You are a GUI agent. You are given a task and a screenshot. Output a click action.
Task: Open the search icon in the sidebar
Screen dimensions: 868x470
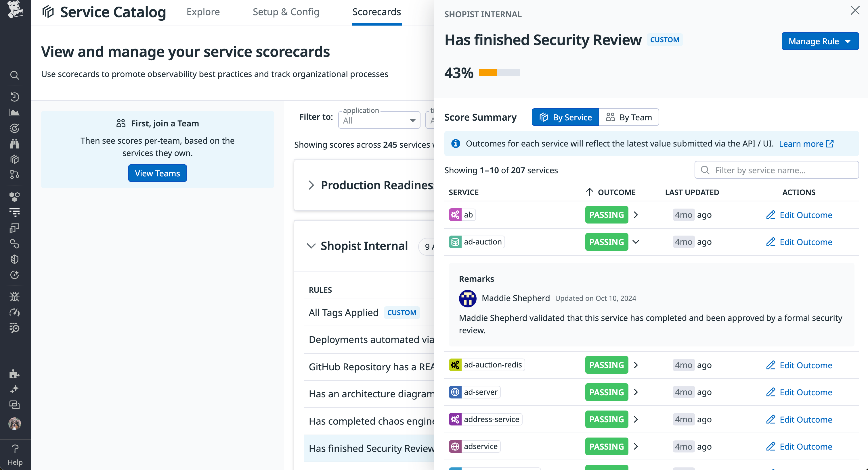pos(15,76)
